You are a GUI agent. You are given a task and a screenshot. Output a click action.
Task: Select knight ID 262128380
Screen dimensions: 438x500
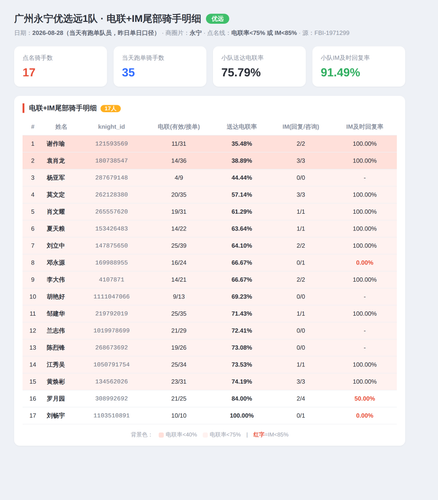coord(111,195)
